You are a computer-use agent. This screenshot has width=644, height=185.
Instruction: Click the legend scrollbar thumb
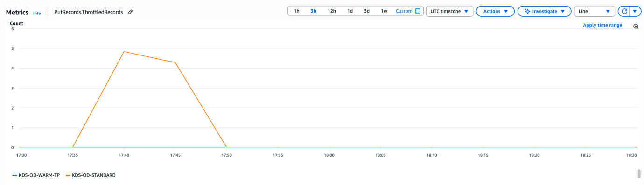click(x=639, y=174)
